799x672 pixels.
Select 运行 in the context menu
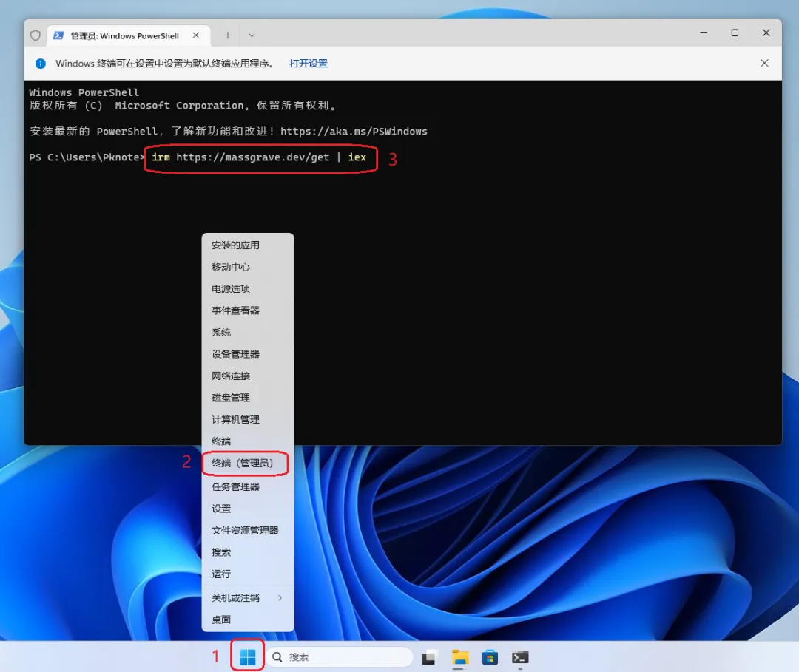pyautogui.click(x=248, y=574)
